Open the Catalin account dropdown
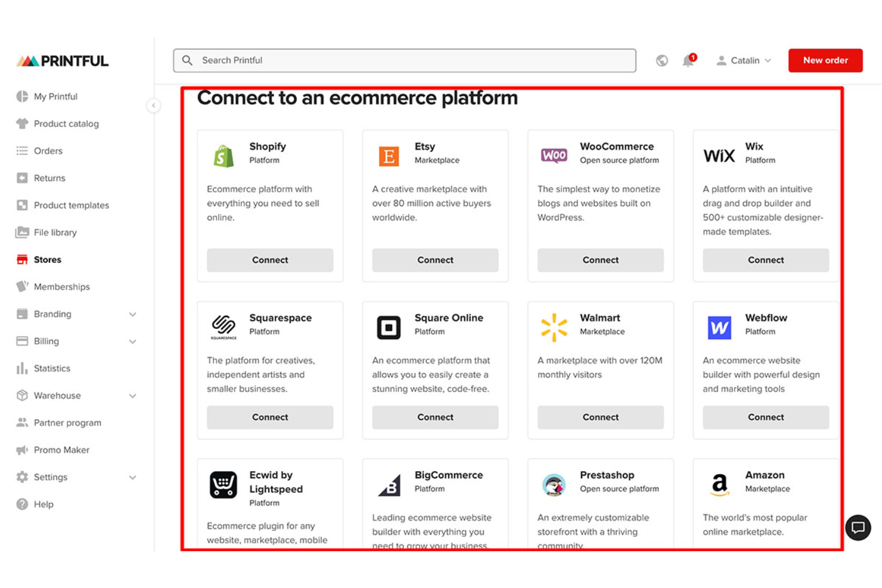The height and width of the screenshot is (588, 882). click(743, 60)
